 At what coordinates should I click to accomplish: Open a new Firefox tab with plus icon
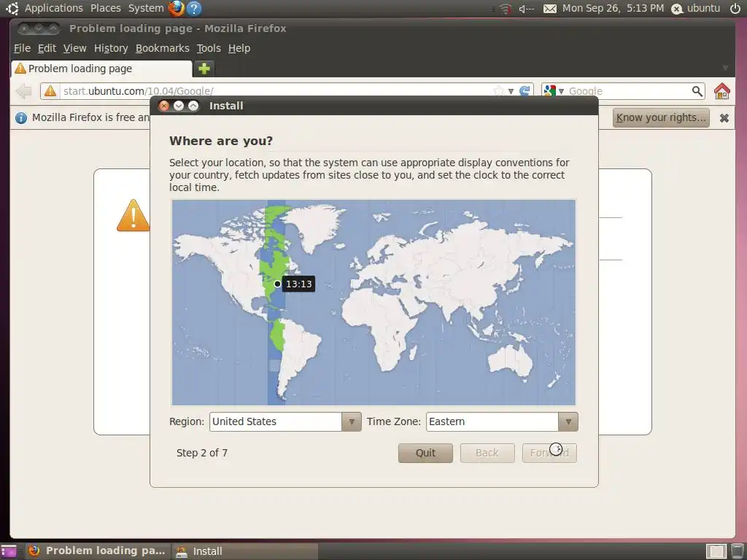pos(204,69)
